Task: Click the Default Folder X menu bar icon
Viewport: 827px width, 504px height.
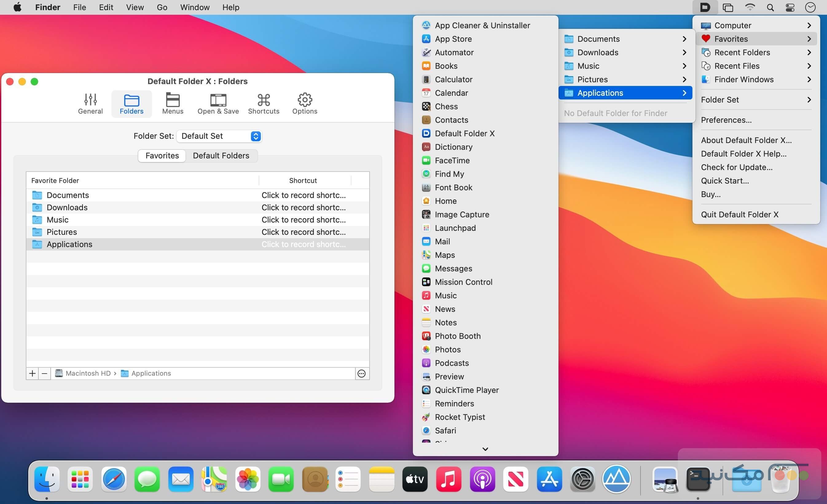Action: point(705,7)
